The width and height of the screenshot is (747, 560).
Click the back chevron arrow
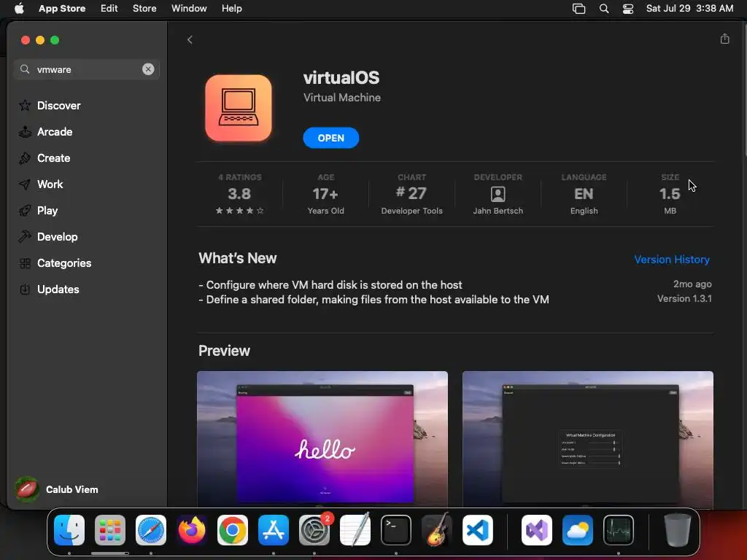coord(190,39)
